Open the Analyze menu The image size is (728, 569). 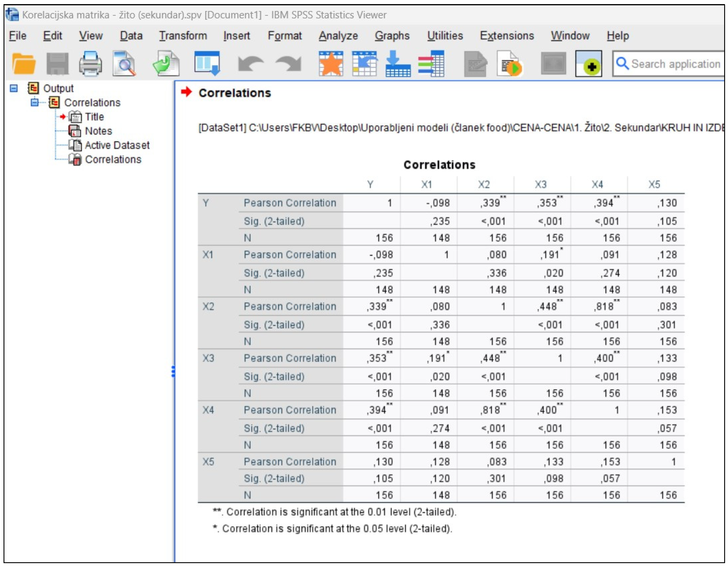pos(338,36)
